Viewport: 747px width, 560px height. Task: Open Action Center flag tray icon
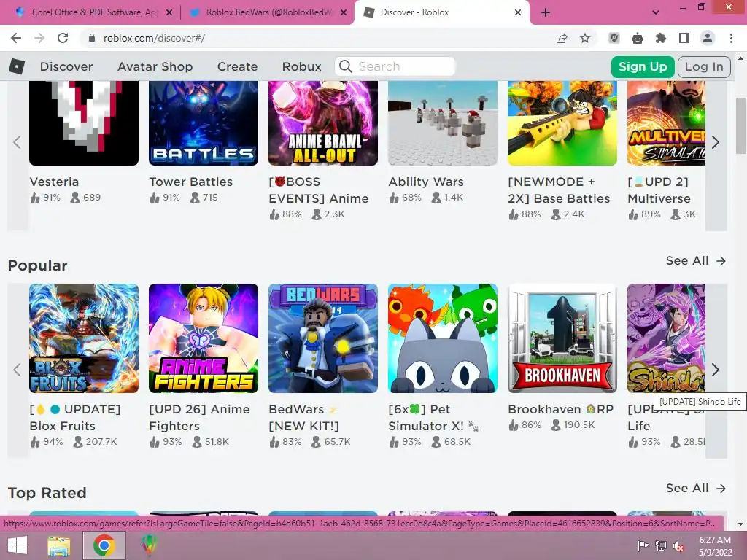coord(643,545)
